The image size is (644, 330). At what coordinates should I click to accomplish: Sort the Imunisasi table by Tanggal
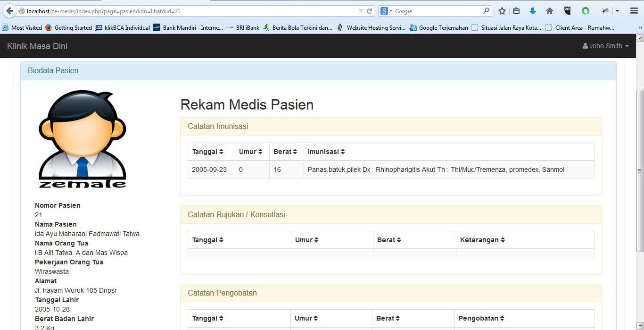207,152
